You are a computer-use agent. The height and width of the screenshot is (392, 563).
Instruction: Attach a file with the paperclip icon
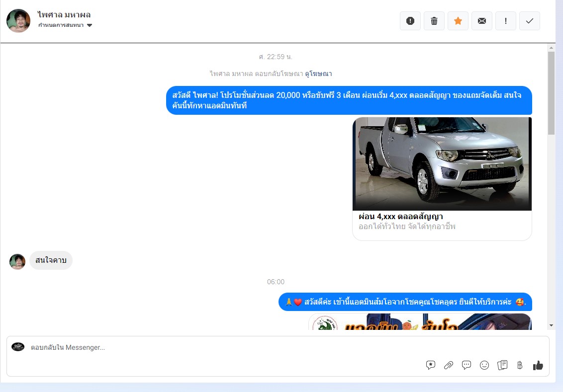449,365
